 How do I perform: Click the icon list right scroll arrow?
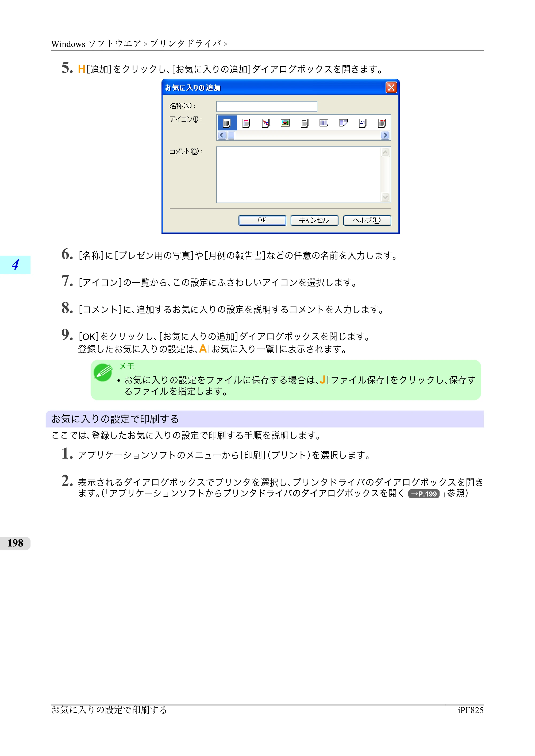[385, 135]
